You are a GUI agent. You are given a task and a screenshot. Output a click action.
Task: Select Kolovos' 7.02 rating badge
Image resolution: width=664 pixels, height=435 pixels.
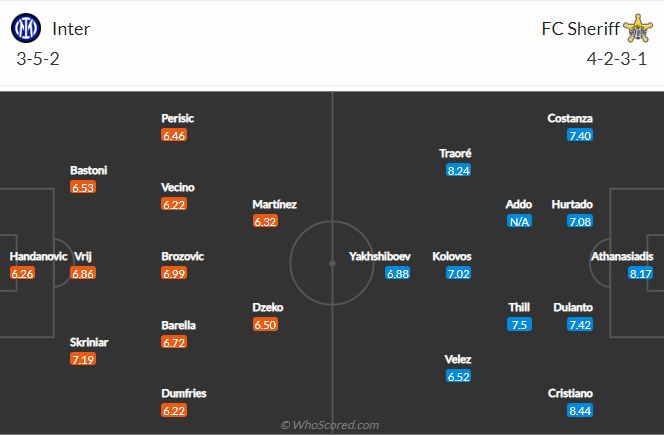[458, 273]
